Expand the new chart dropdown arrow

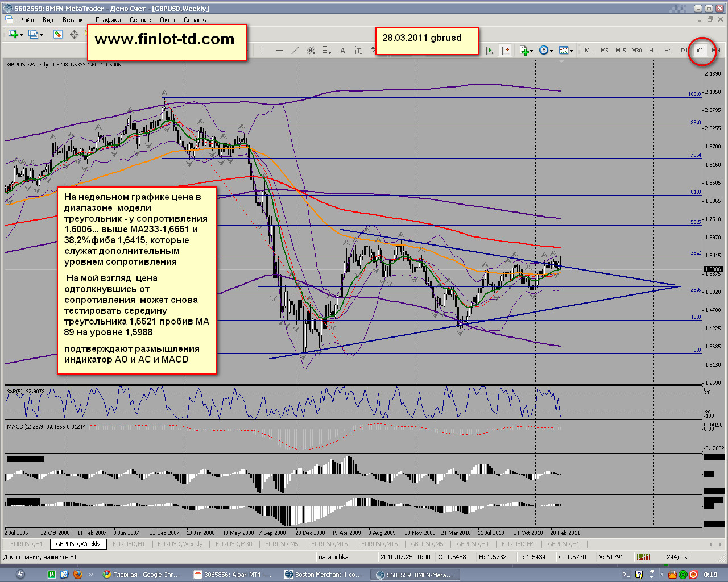point(22,35)
